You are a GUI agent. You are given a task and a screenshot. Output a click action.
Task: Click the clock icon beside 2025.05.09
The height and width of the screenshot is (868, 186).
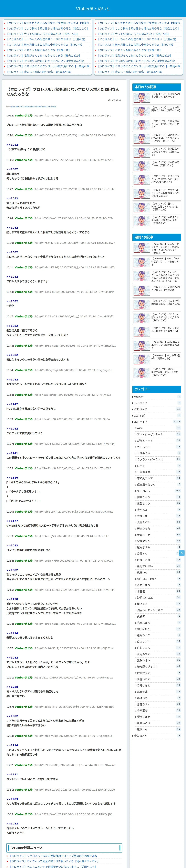coord(109,100)
